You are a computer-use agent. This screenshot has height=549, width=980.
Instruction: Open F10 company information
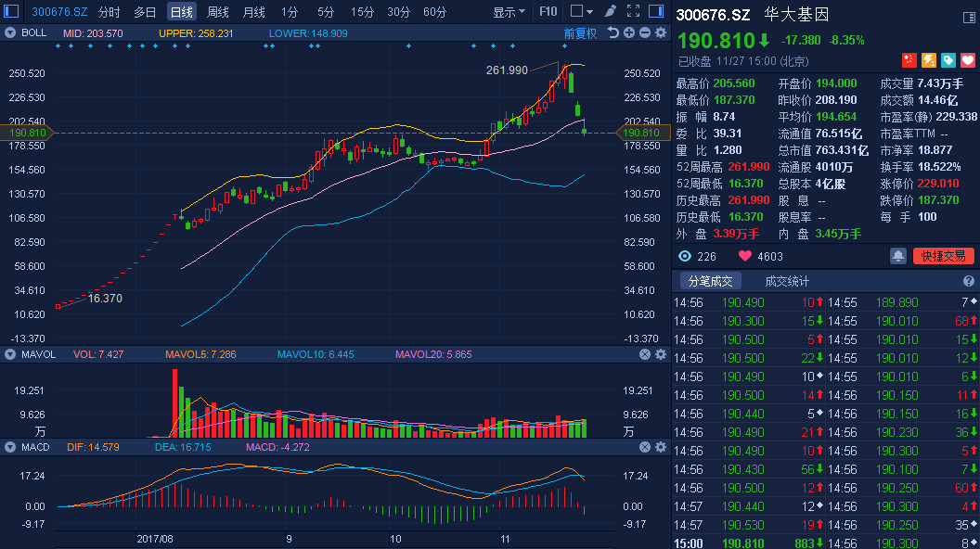[x=548, y=12]
